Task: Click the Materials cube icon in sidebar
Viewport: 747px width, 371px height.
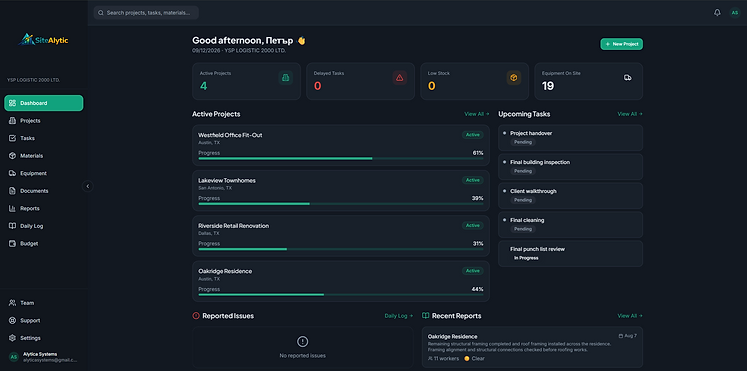Action: pyautogui.click(x=12, y=156)
